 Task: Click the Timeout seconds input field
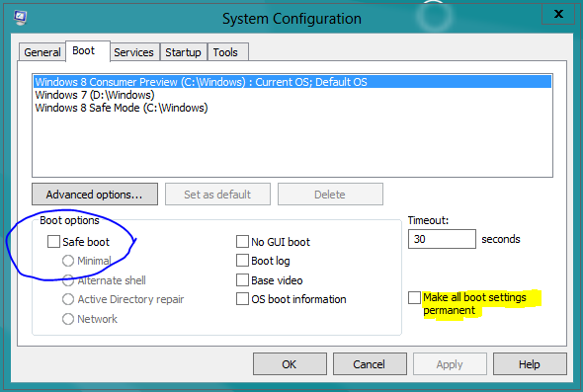tap(442, 239)
